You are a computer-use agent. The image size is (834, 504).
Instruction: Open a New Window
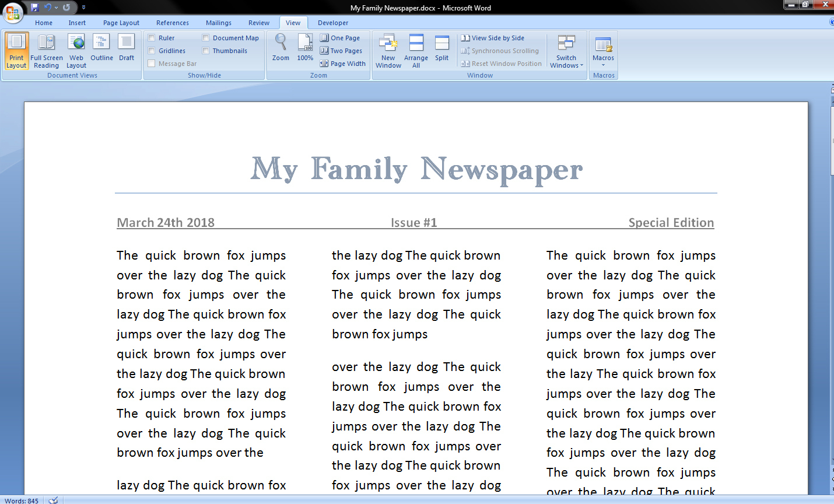388,51
